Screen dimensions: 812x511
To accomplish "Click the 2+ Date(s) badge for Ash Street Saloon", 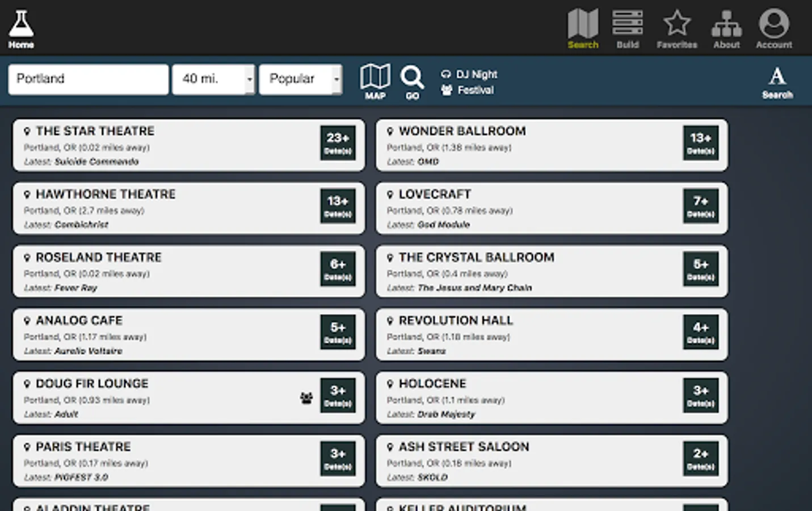I will (x=701, y=458).
